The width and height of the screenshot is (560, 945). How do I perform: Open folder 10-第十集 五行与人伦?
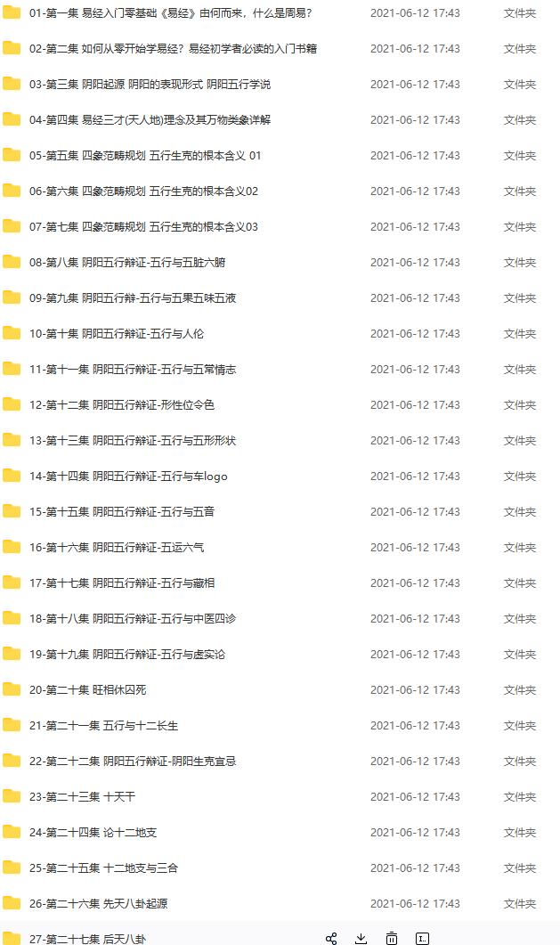117,333
